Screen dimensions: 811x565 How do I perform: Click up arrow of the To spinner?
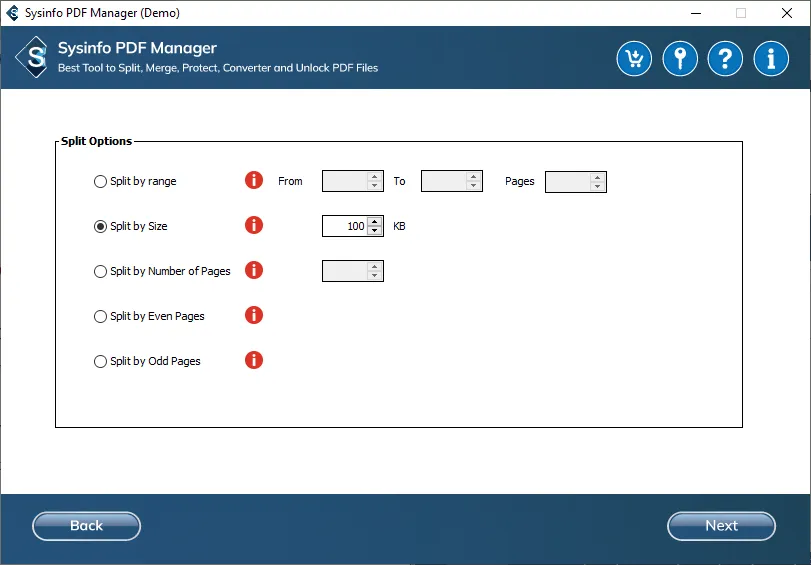tap(473, 177)
